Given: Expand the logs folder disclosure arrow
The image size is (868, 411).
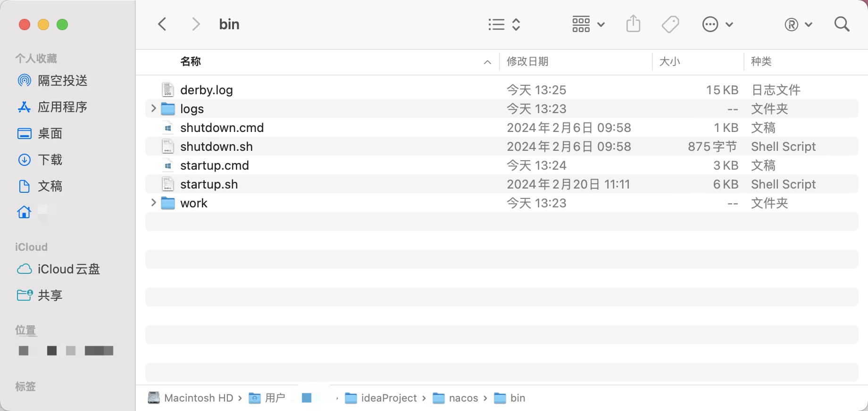Looking at the screenshot, I should coord(153,108).
